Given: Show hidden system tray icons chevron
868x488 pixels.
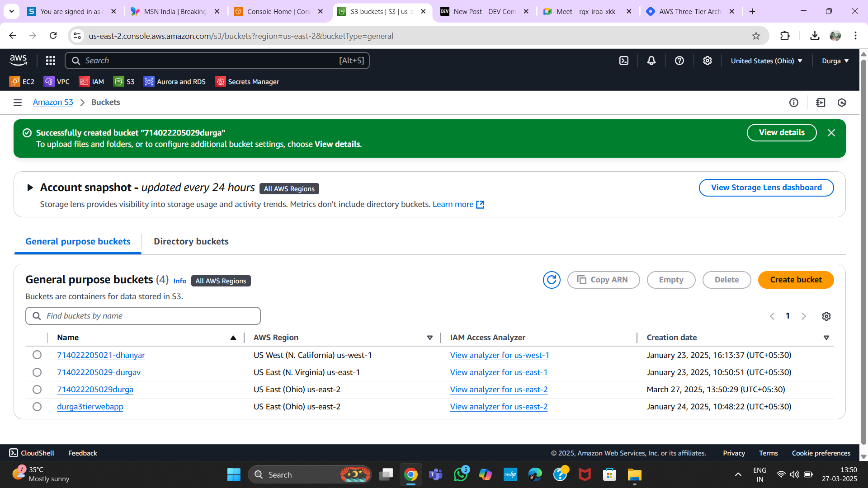Looking at the screenshot, I should [738, 474].
